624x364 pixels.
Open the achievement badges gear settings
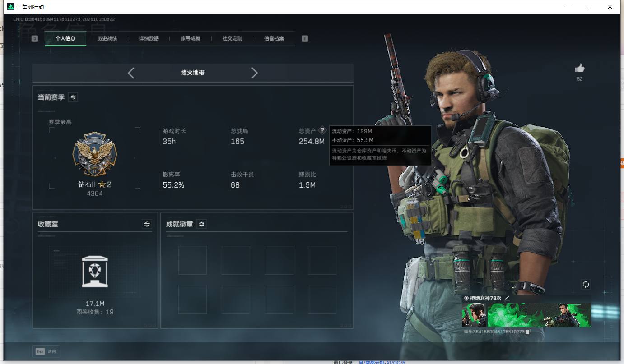[202, 224]
